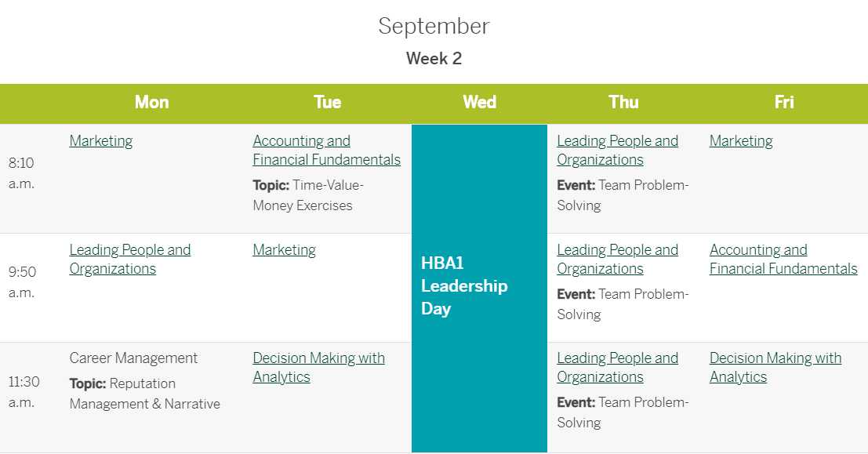This screenshot has height=454, width=868.
Task: Click the Tue column header
Action: [x=327, y=102]
